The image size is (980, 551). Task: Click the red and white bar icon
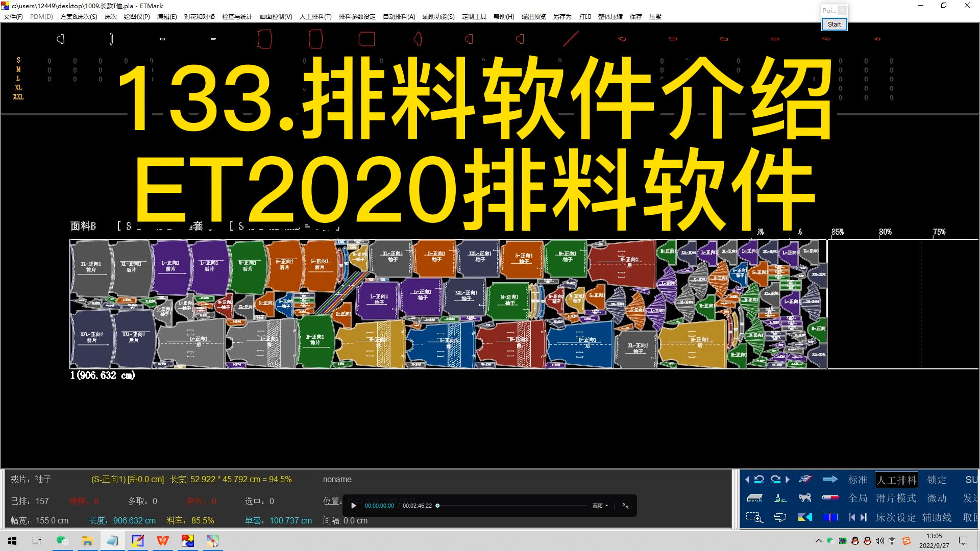(830, 497)
